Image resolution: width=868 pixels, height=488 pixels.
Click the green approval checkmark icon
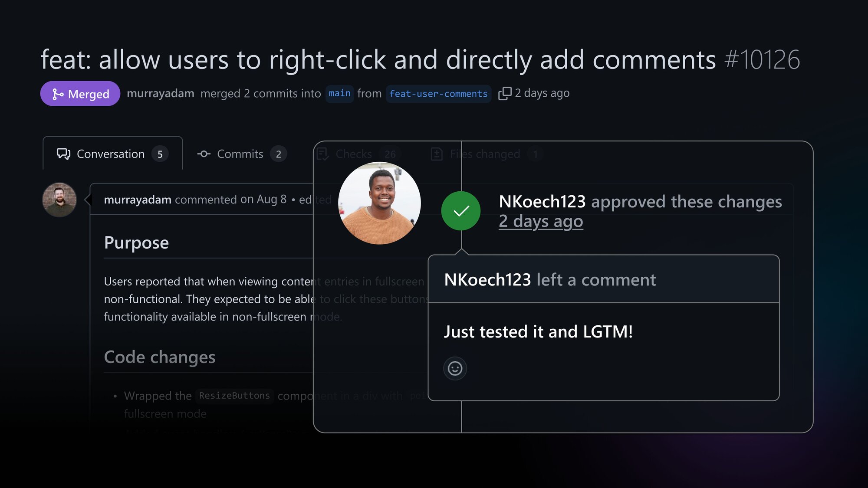pyautogui.click(x=461, y=211)
